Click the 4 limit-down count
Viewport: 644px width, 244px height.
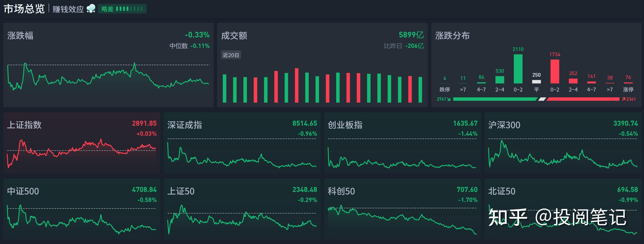click(x=445, y=78)
